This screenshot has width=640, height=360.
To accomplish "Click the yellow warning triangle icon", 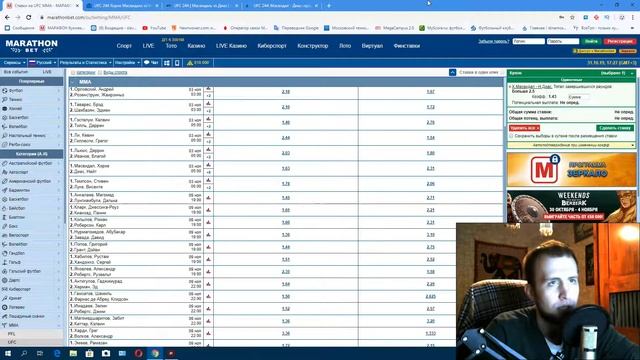I will coord(190,63).
